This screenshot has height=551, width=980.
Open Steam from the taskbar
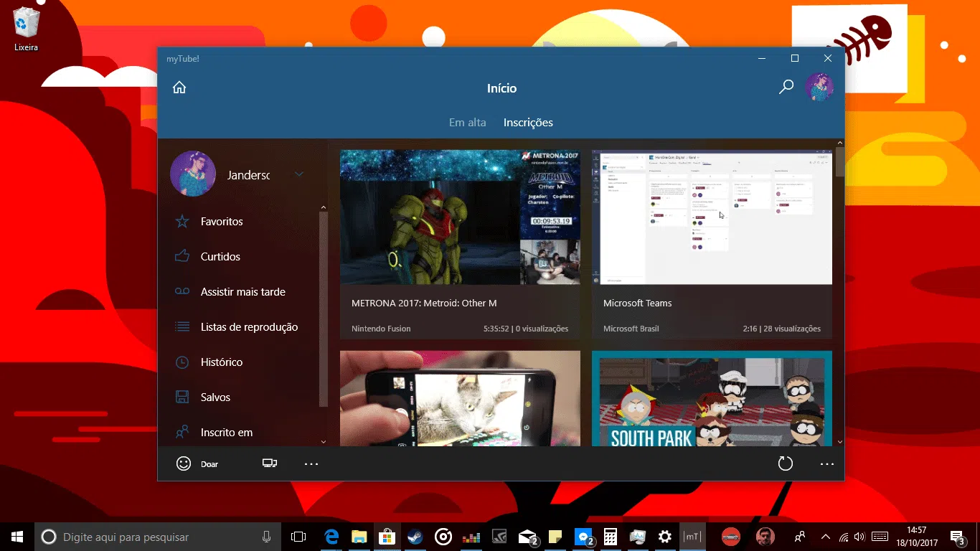(x=415, y=537)
